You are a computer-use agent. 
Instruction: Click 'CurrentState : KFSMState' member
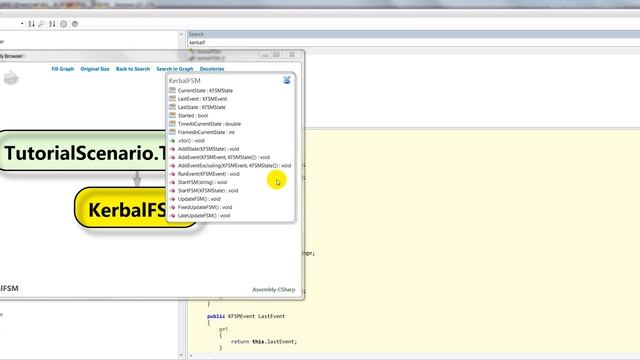(205, 91)
